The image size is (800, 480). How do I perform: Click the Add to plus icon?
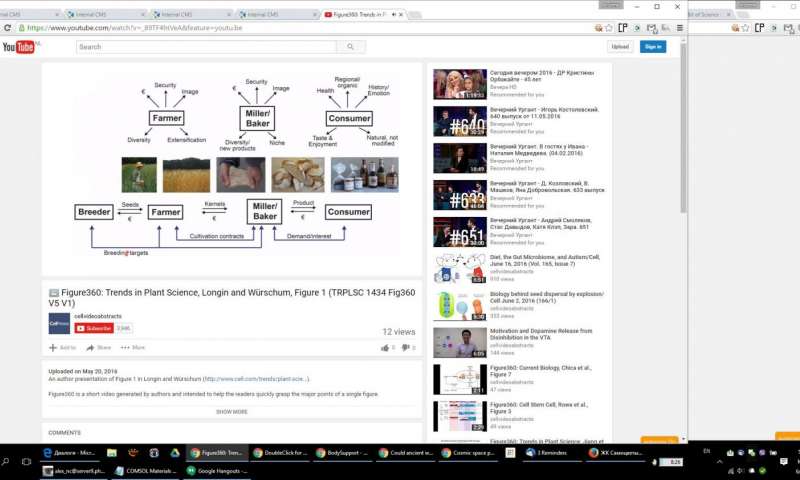tap(53, 348)
